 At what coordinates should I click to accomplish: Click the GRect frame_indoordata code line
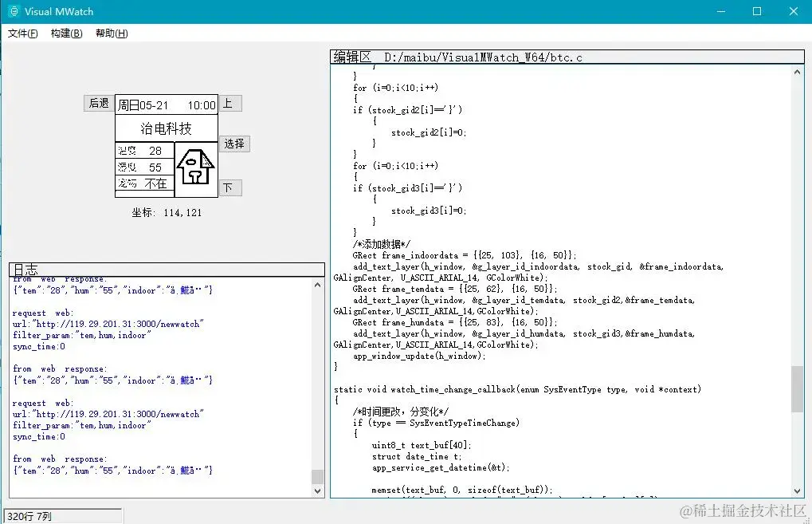[465, 255]
